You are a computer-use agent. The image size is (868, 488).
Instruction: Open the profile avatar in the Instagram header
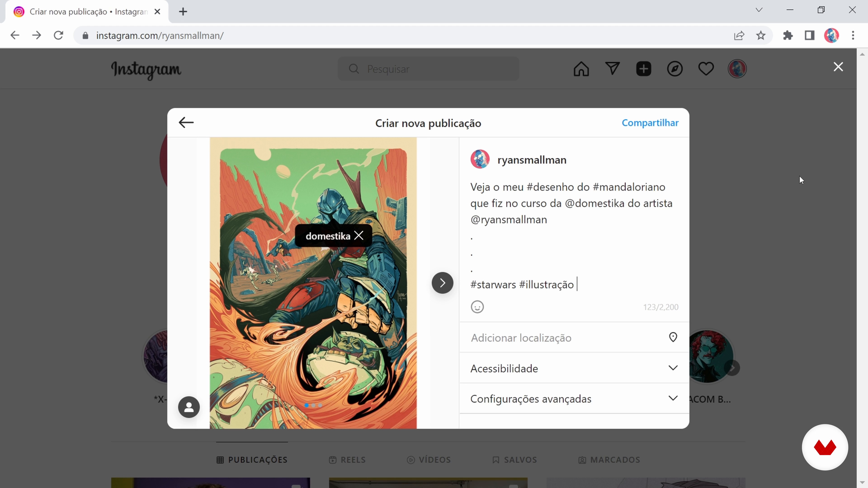pos(737,69)
